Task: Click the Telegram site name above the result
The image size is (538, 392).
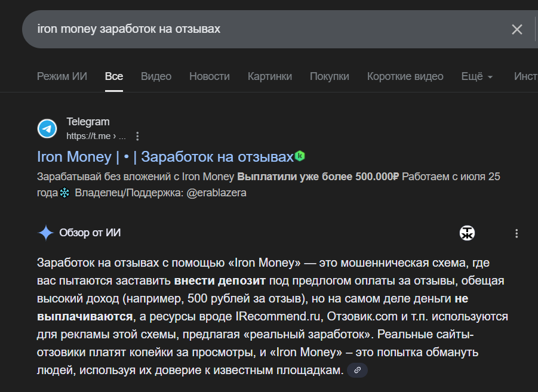Action: tap(88, 122)
